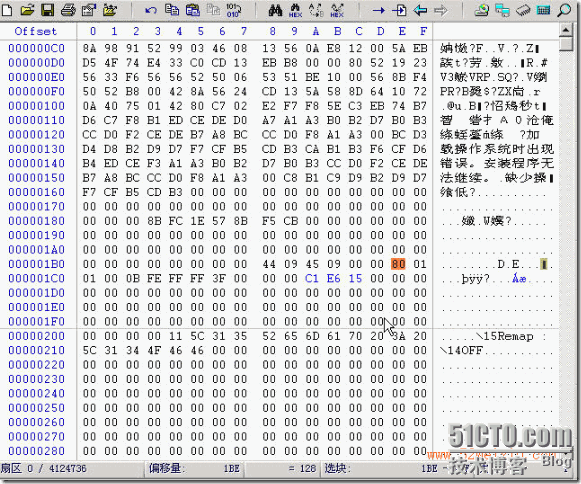Select byte C1 in row 000001C0
The height and width of the screenshot is (484, 581).
click(312, 279)
